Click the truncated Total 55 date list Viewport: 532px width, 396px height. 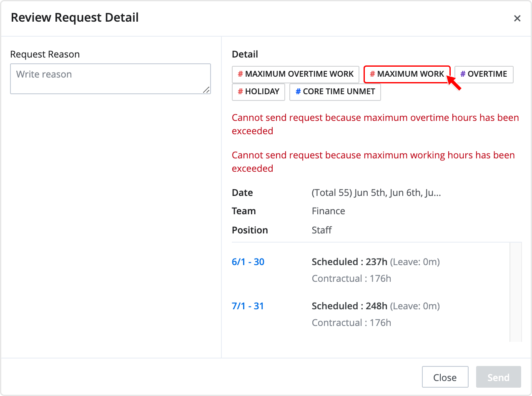tap(376, 193)
